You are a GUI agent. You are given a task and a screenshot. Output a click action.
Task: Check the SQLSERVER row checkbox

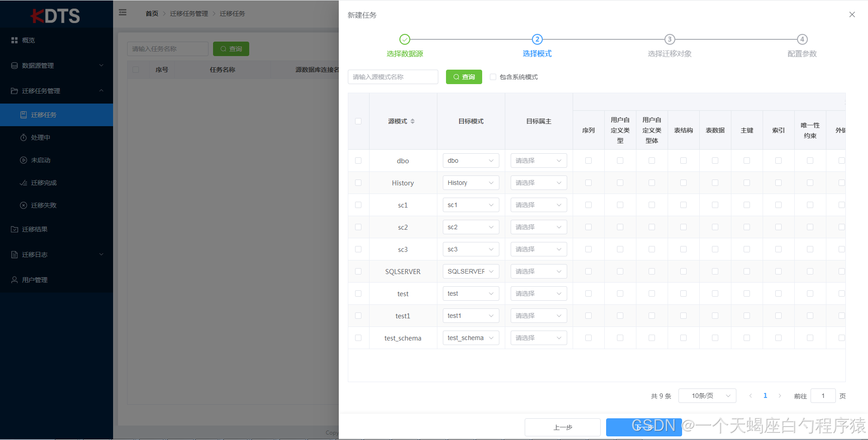coord(358,271)
